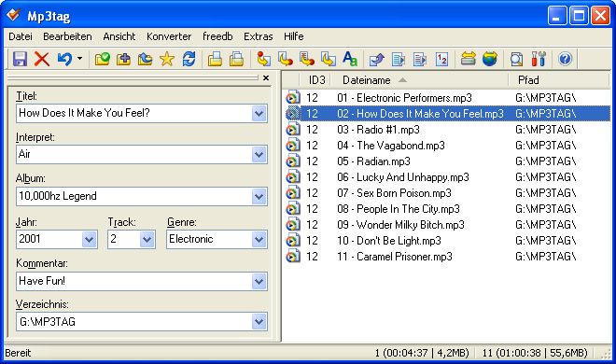Maximize the Mp3tag window
The height and width of the screenshot is (364, 616).
(579, 16)
